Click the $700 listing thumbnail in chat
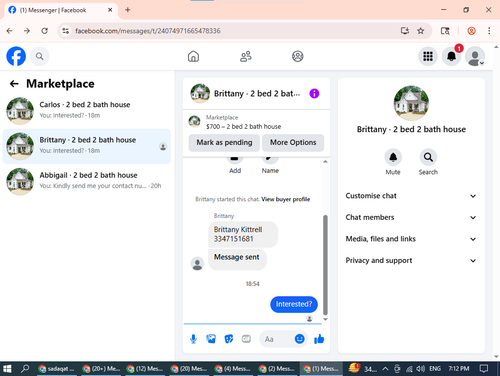 pos(194,121)
